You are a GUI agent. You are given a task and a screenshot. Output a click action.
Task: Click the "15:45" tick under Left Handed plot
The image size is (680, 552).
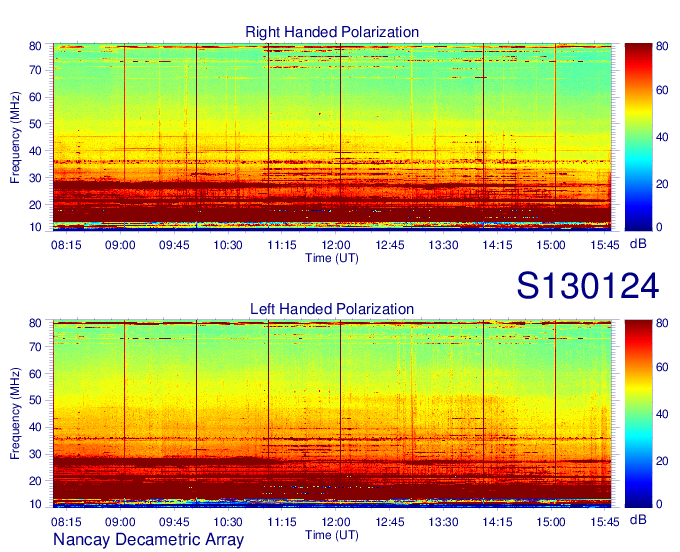point(605,522)
